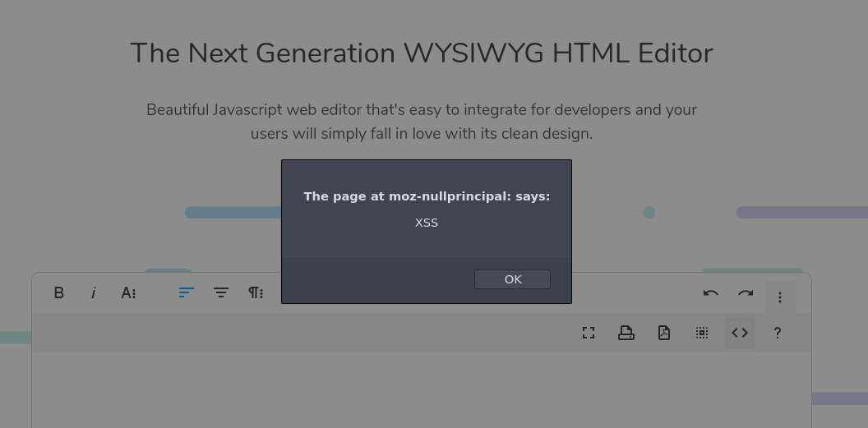Click OK in the XSS alert dialog
This screenshot has width=868, height=428.
click(512, 279)
